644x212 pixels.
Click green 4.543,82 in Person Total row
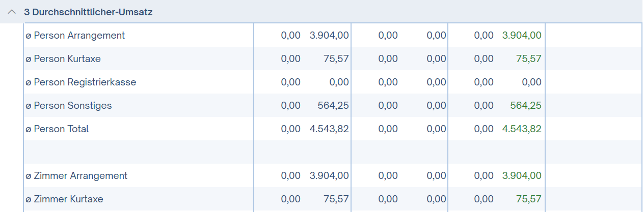[x=522, y=129]
